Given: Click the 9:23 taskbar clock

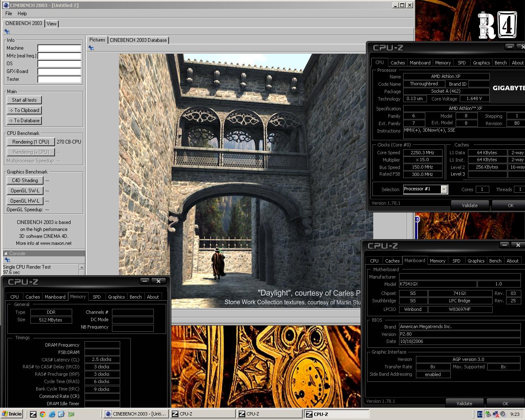Looking at the screenshot, I should coord(515,414).
